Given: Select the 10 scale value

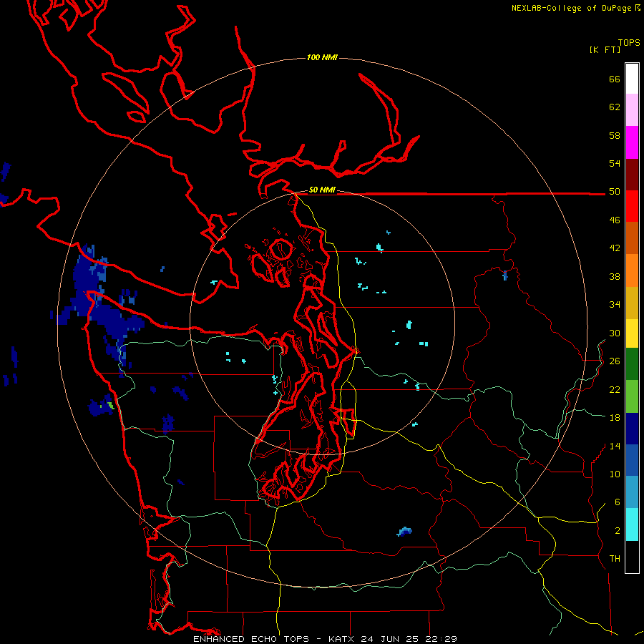Looking at the screenshot, I should (615, 474).
